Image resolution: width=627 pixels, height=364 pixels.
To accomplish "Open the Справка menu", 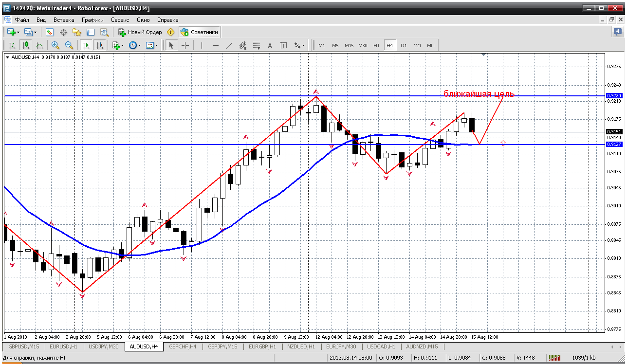I will pyautogui.click(x=167, y=20).
